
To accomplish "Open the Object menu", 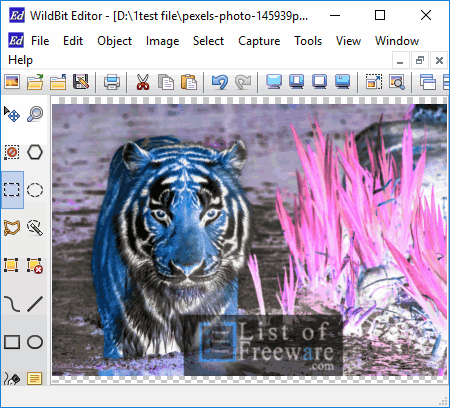I will point(114,41).
